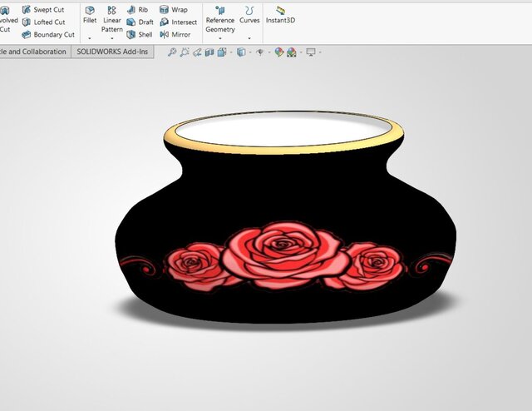Image resolution: width=532 pixels, height=411 pixels.
Task: Toggle Instant3D mode
Action: [x=280, y=14]
